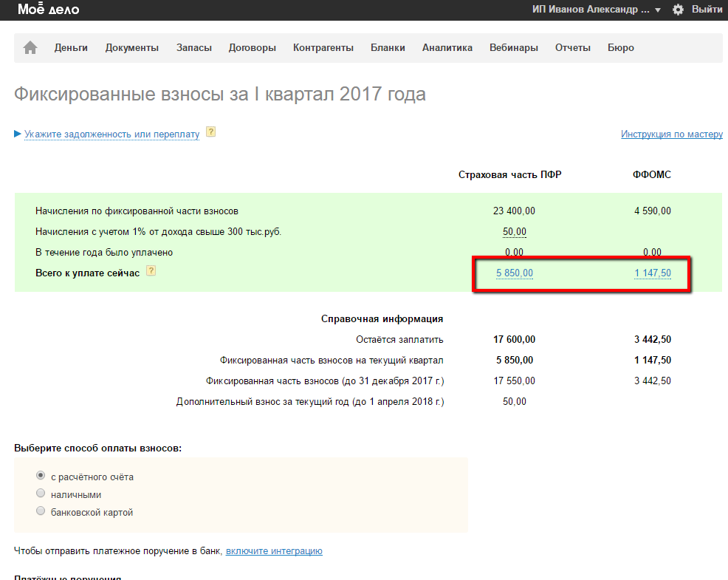Click the underlined 50,00 accrual value
This screenshot has height=580, width=728.
[515, 231]
